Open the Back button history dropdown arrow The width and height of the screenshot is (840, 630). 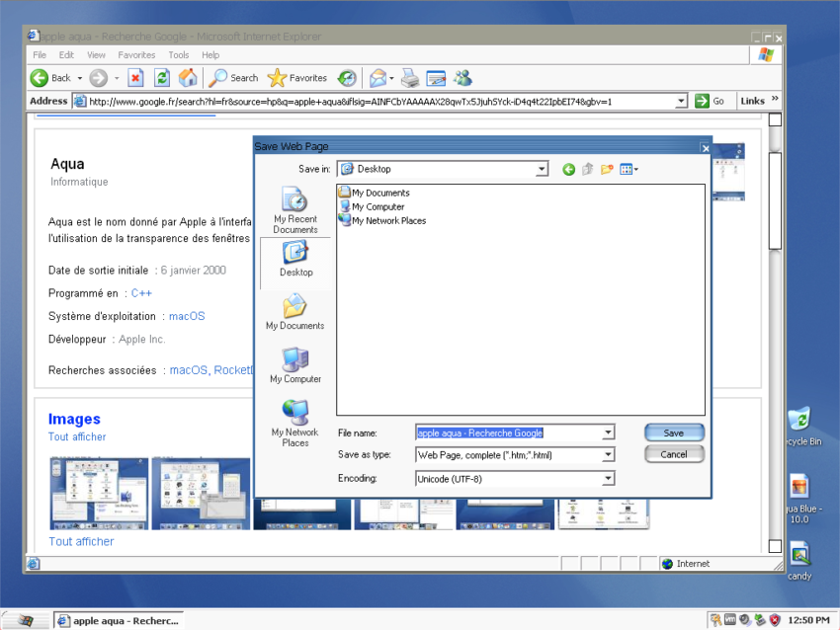pos(80,78)
